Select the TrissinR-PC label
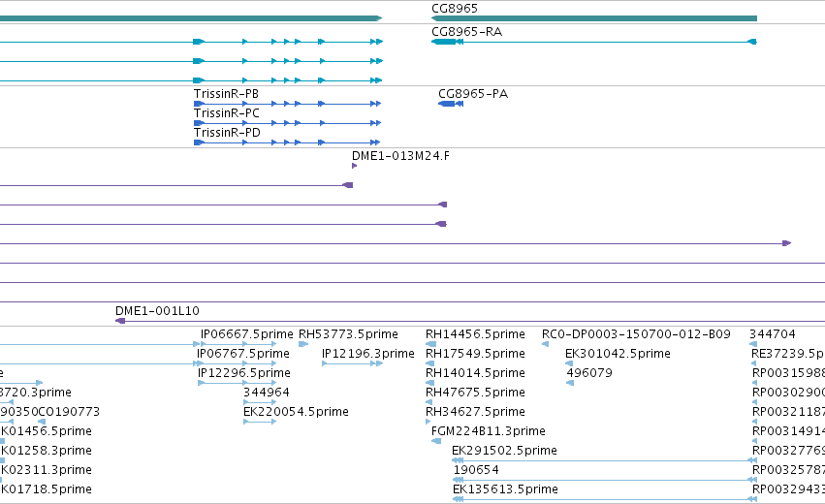 pyautogui.click(x=227, y=113)
